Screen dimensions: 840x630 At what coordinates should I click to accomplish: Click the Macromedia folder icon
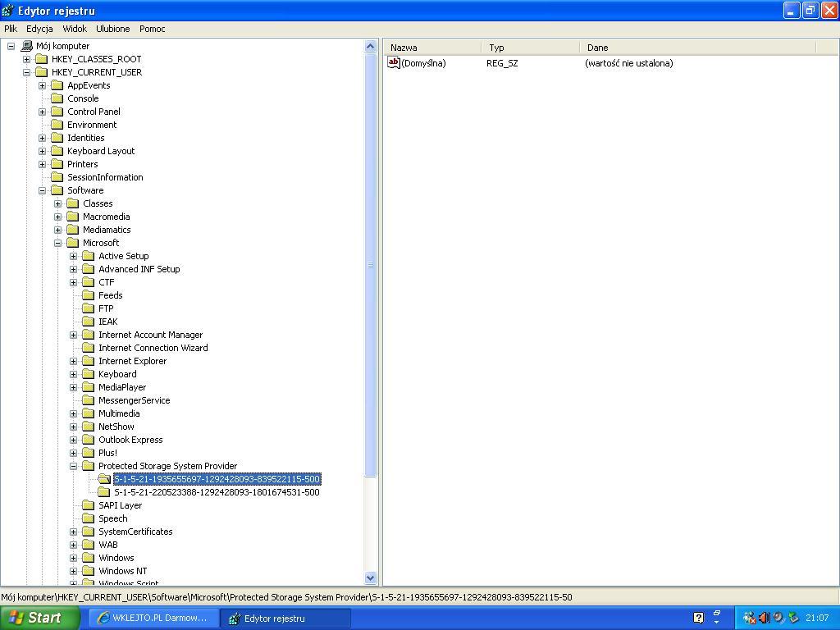click(x=72, y=217)
